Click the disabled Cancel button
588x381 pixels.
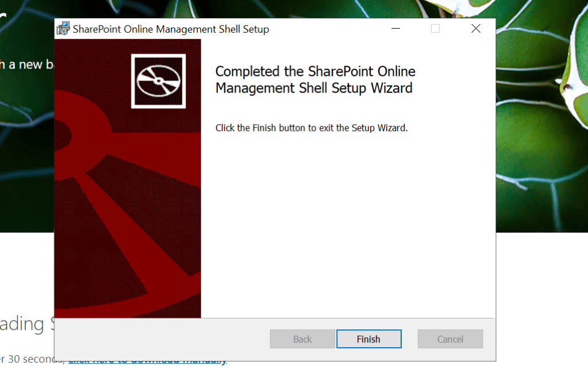coord(450,339)
